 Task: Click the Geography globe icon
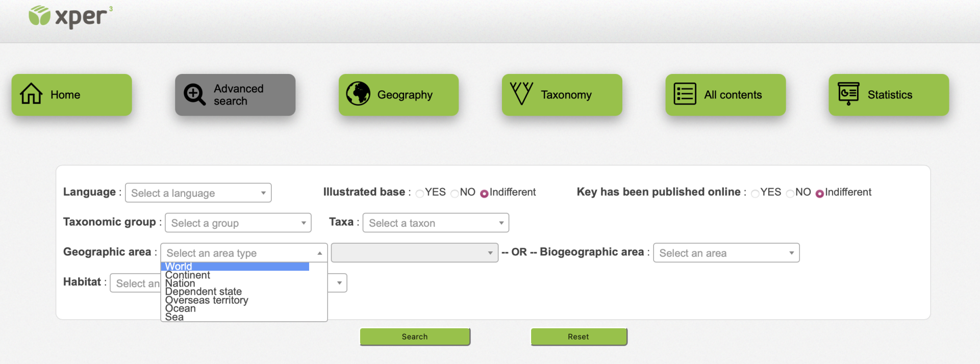tap(358, 94)
